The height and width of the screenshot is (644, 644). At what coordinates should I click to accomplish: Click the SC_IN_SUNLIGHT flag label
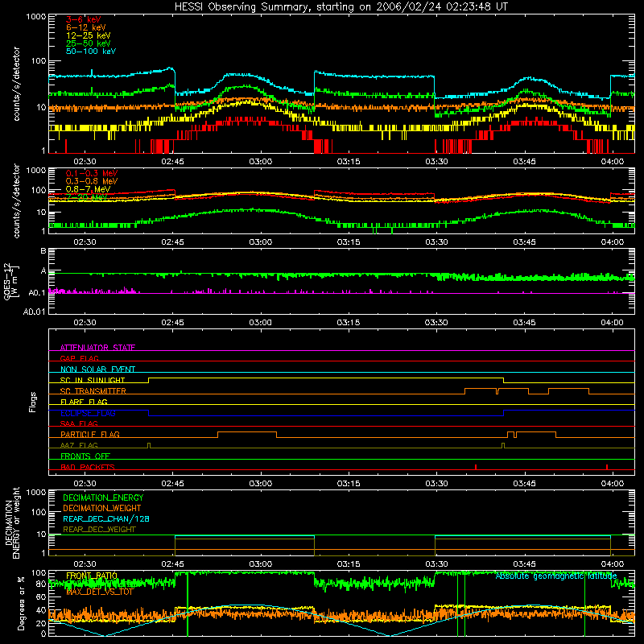click(93, 380)
